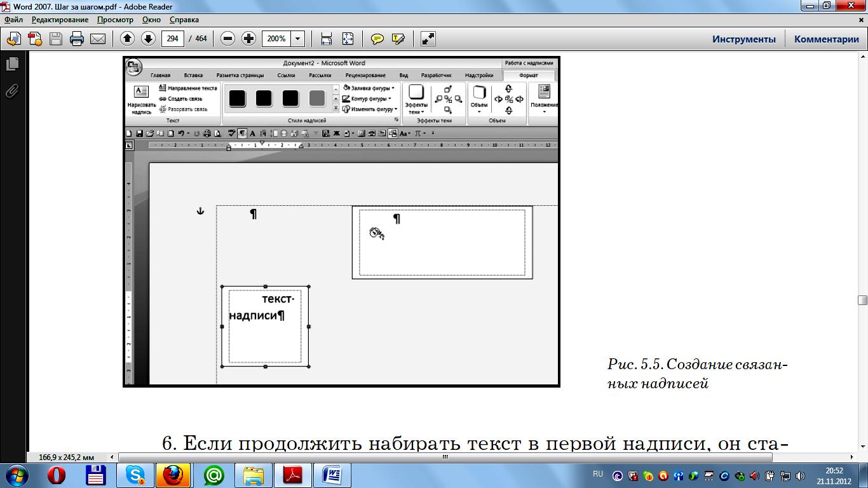
Task: Click the convert file with gear icon
Action: (35, 39)
